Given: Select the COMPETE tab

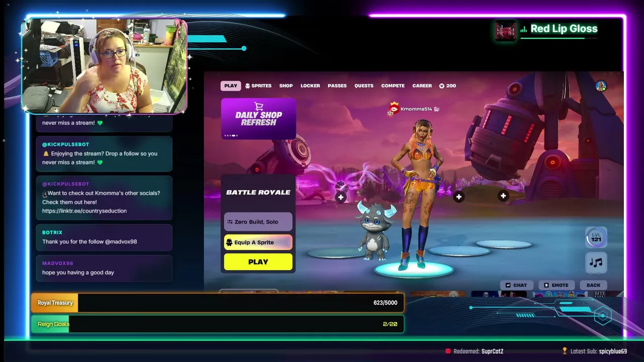Looking at the screenshot, I should [393, 86].
